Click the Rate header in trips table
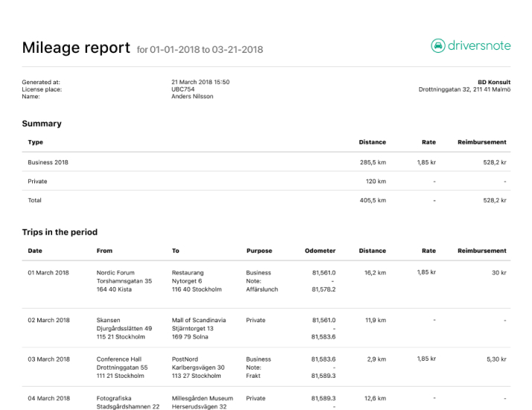This screenshot has height=410, width=532. click(428, 250)
